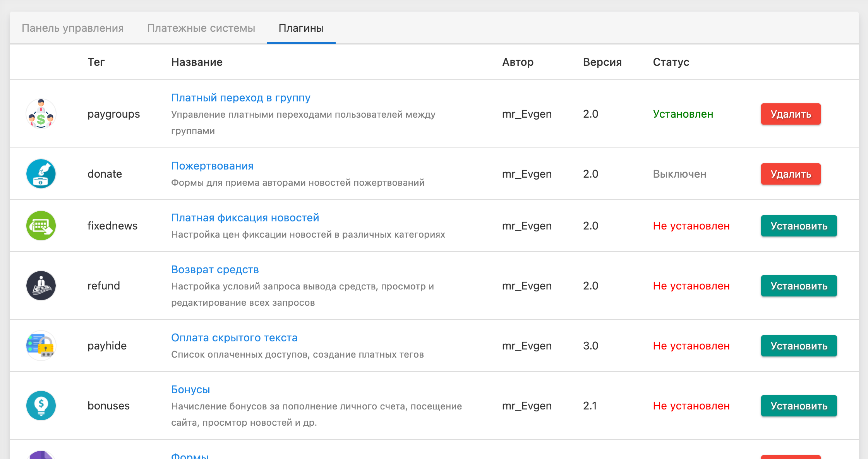Viewport: 868px width, 459px height.
Task: Click the donate tag text
Action: click(105, 174)
